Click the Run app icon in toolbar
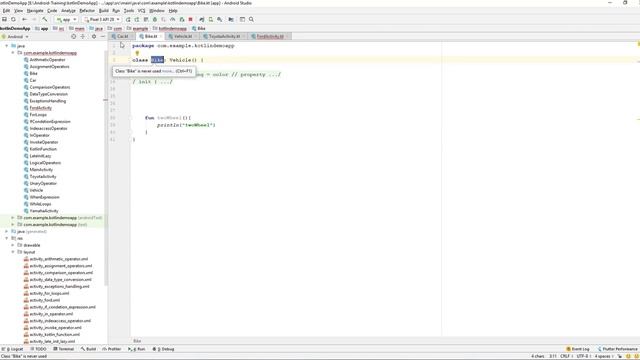640x360 pixels. click(128, 19)
